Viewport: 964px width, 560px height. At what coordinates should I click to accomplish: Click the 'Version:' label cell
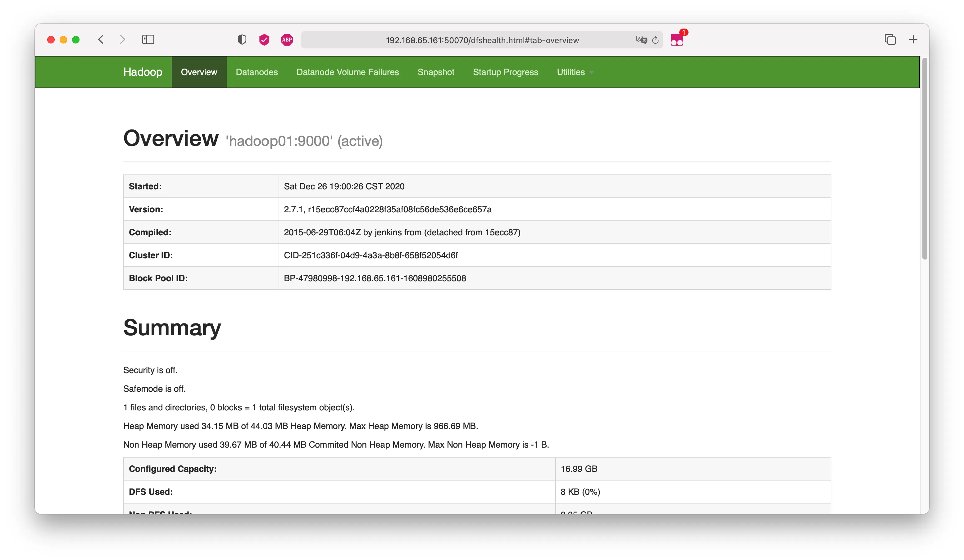pyautogui.click(x=201, y=209)
